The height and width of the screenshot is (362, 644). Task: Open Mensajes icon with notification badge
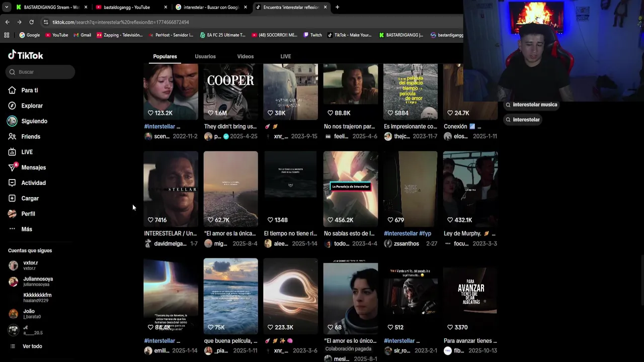(x=13, y=167)
